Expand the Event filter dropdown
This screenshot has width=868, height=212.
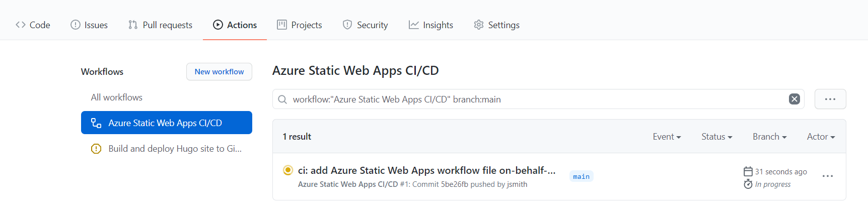point(667,137)
